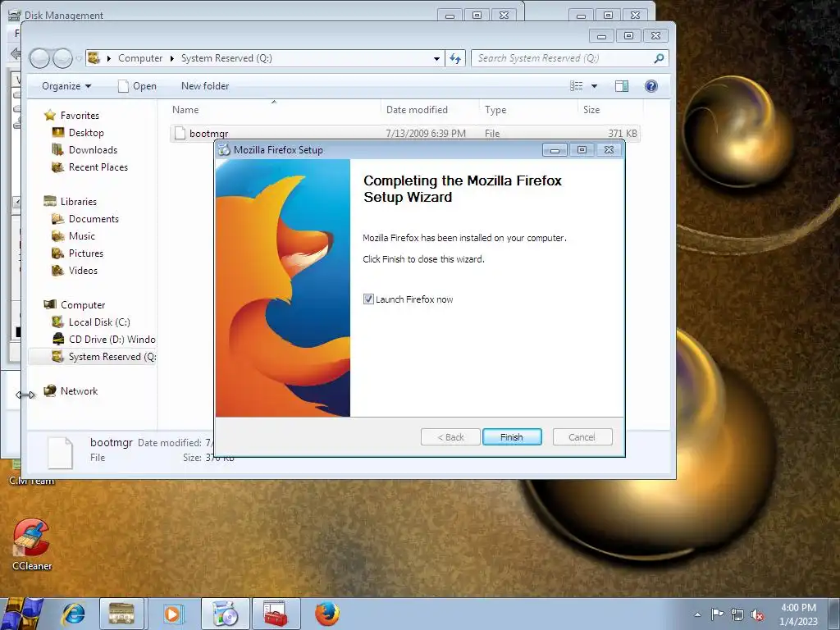Screen dimensions: 840x630
Task: Click Explorer back navigation button
Action: tap(39, 58)
